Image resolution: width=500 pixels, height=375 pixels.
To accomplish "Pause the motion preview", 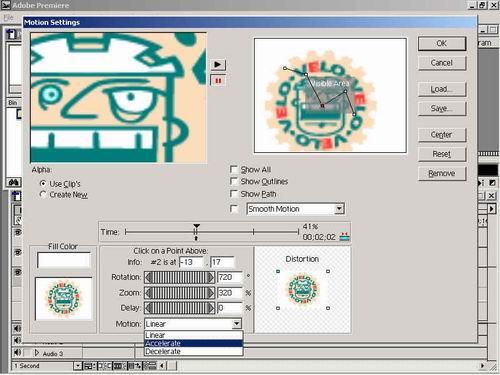I will point(218,81).
